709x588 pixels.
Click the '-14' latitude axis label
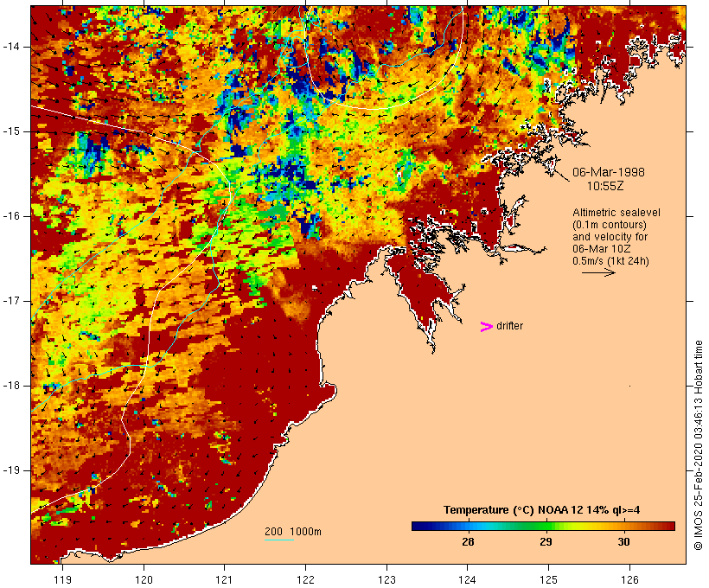pos(10,47)
